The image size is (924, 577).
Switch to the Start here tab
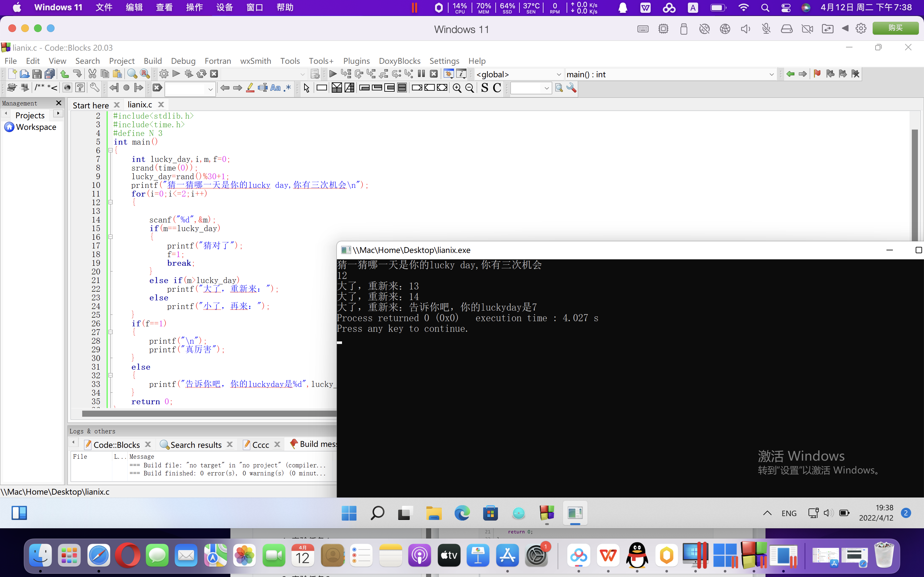[91, 105]
